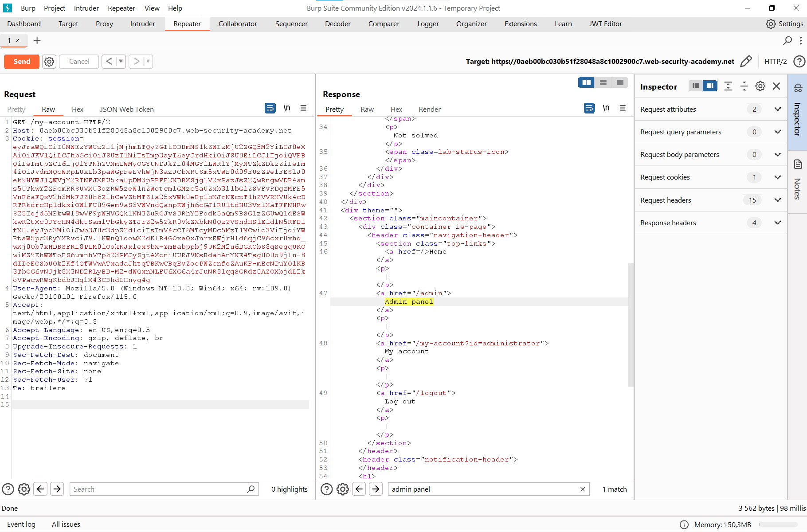Image resolution: width=807 pixels, height=532 pixels.
Task: Switch to the Collaborator tab
Action: click(x=238, y=24)
